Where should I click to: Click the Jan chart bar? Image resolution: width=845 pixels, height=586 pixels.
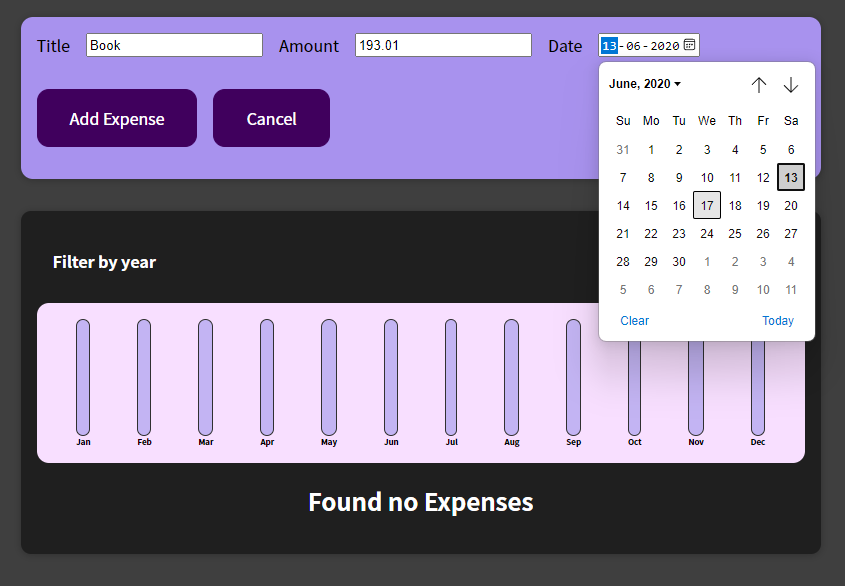point(83,377)
